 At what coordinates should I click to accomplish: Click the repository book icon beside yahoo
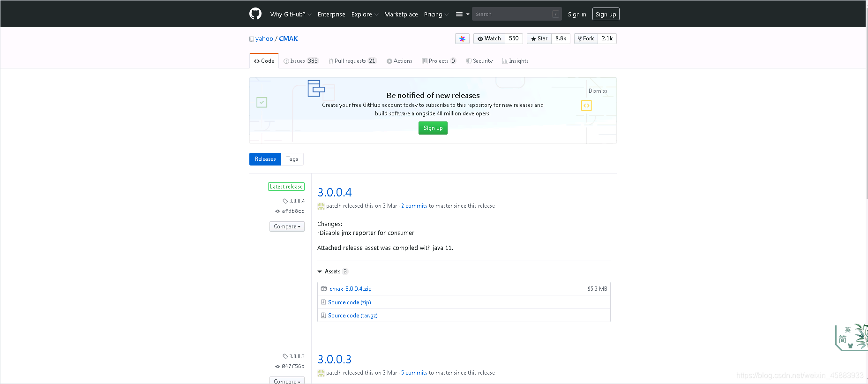point(252,39)
